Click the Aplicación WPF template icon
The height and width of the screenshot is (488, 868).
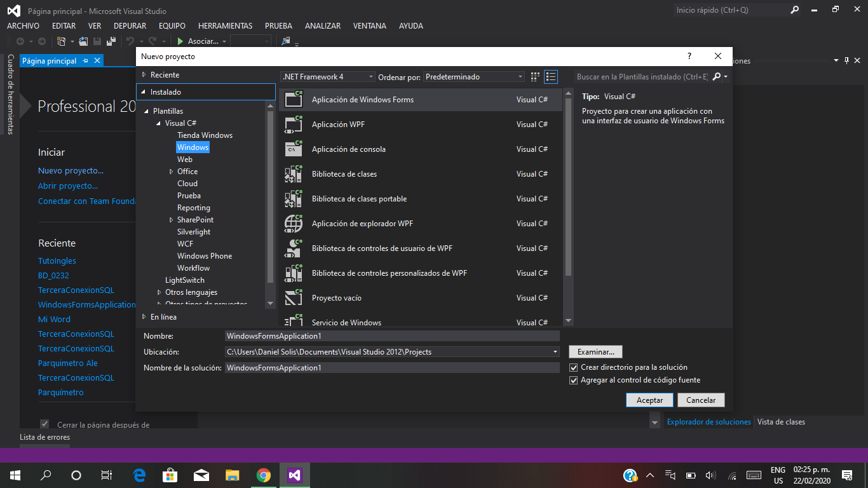[294, 125]
